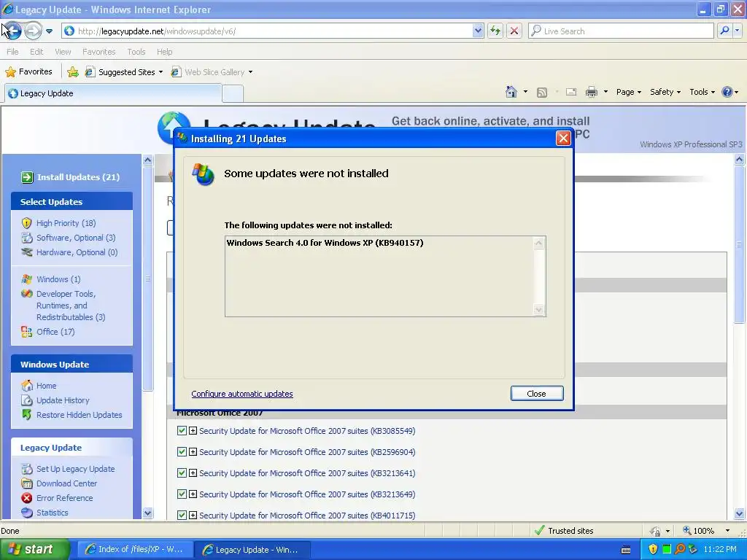
Task: Open the Edit menu
Action: tap(36, 52)
